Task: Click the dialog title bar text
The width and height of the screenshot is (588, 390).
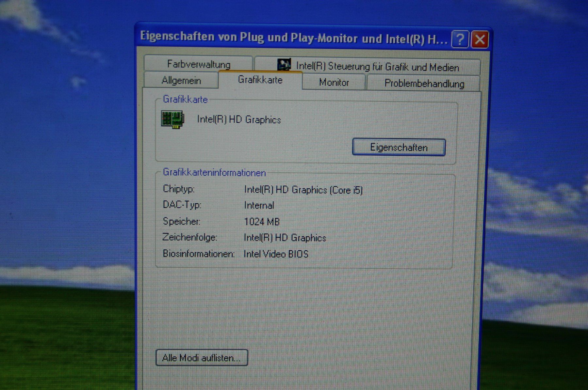Action: tap(293, 38)
